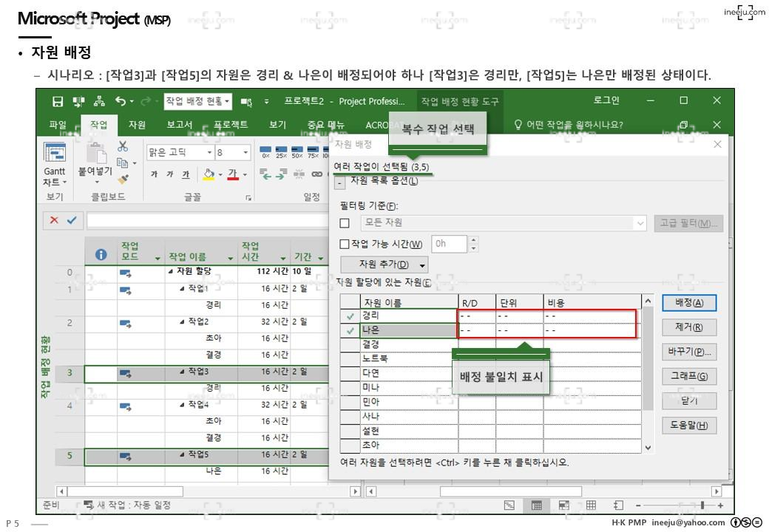Apply bold formatting with first 가 button
Image resolution: width=769 pixels, height=532 pixels.
coord(154,174)
